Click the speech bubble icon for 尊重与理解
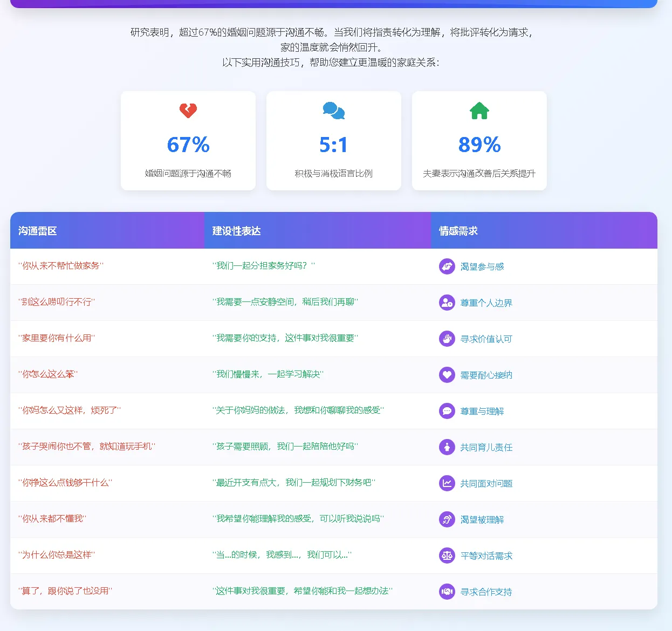672x631 pixels. 447,411
